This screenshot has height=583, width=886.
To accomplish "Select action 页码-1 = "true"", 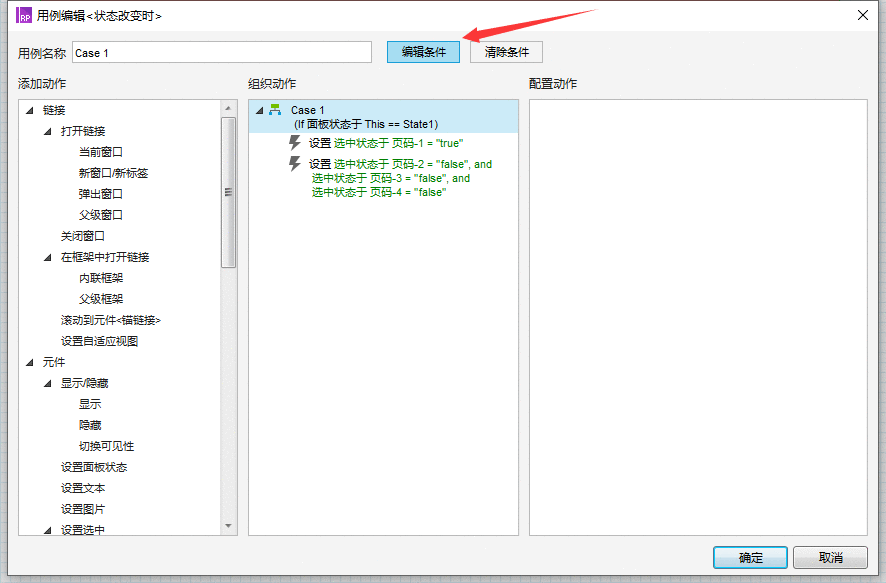I will click(386, 143).
